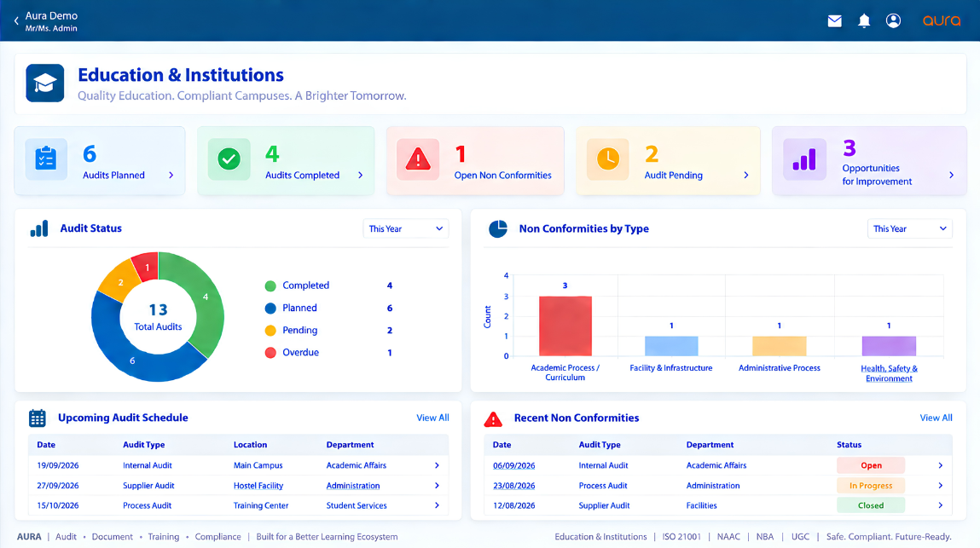Click the blue Facility & Infrastructure bar
980x548 pixels.
[671, 346]
